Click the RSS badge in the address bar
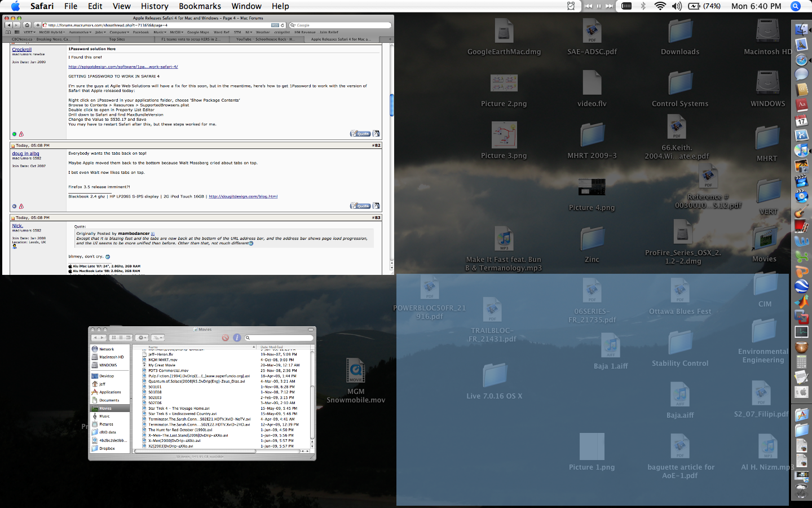 (275, 25)
